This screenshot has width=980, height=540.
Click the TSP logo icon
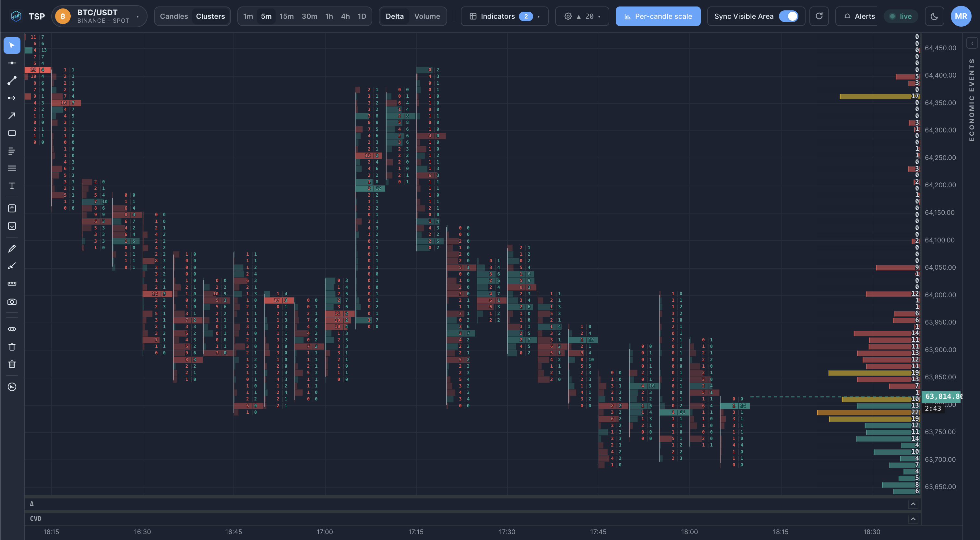tap(16, 16)
